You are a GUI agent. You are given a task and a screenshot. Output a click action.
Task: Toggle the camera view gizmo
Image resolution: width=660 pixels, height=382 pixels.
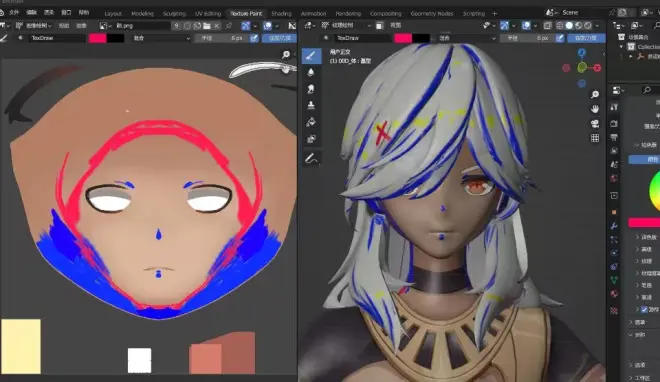click(595, 123)
